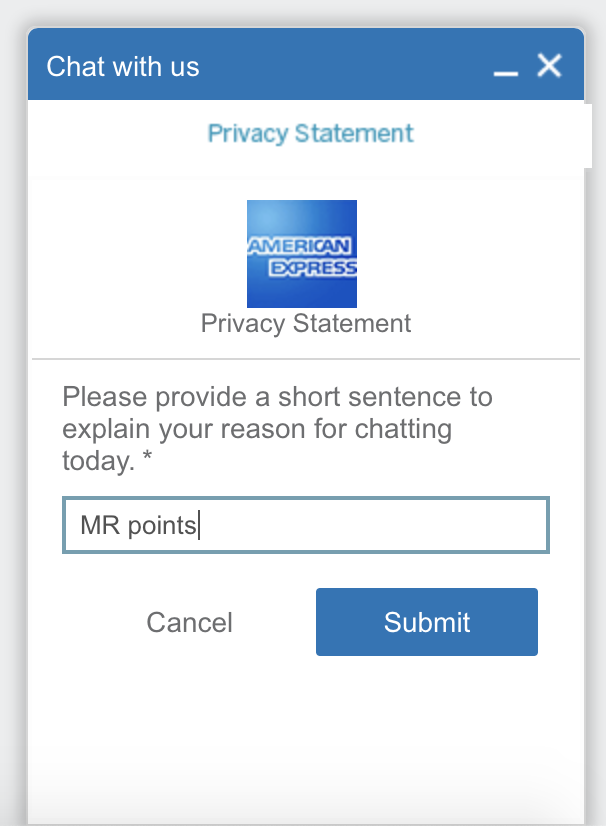
Task: Click the word "EXPRESS" in the logo
Action: [x=312, y=268]
